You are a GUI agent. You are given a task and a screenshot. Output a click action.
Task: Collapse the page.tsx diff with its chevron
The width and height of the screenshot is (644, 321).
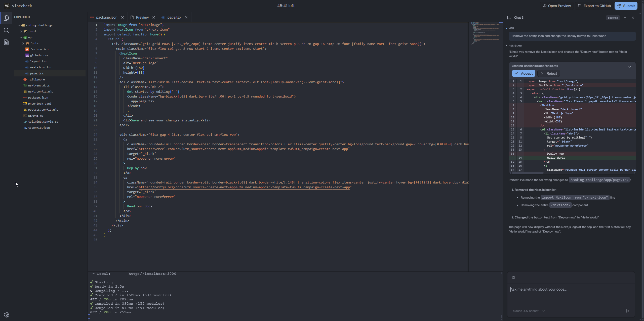(x=630, y=66)
